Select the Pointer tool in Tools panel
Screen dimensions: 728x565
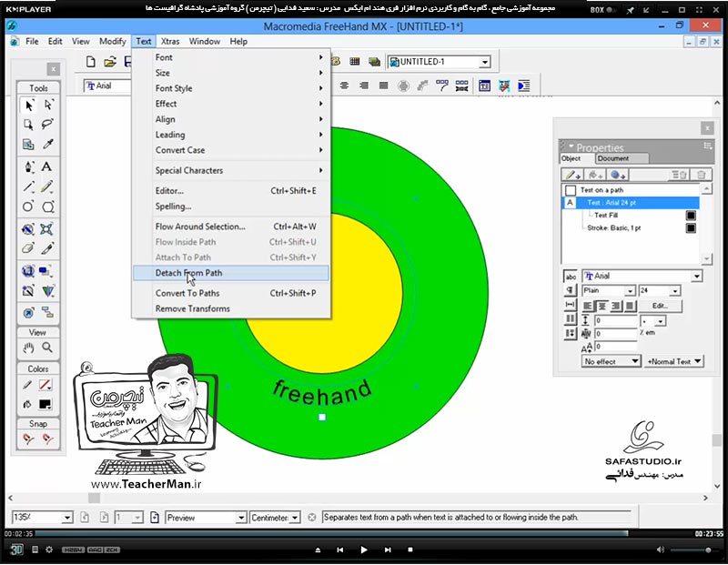click(x=29, y=106)
